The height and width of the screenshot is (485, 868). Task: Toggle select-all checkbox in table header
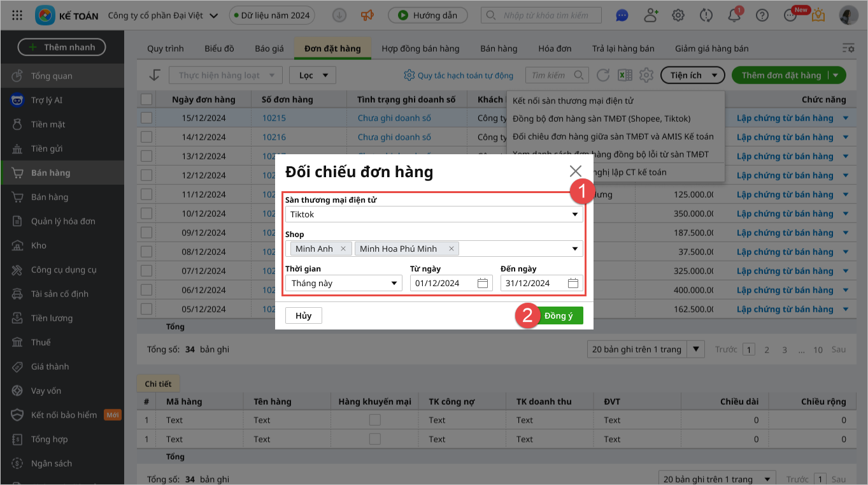point(146,99)
